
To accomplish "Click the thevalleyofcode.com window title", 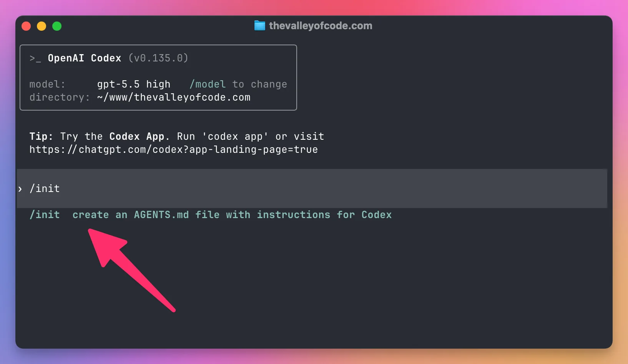I will tap(321, 26).
